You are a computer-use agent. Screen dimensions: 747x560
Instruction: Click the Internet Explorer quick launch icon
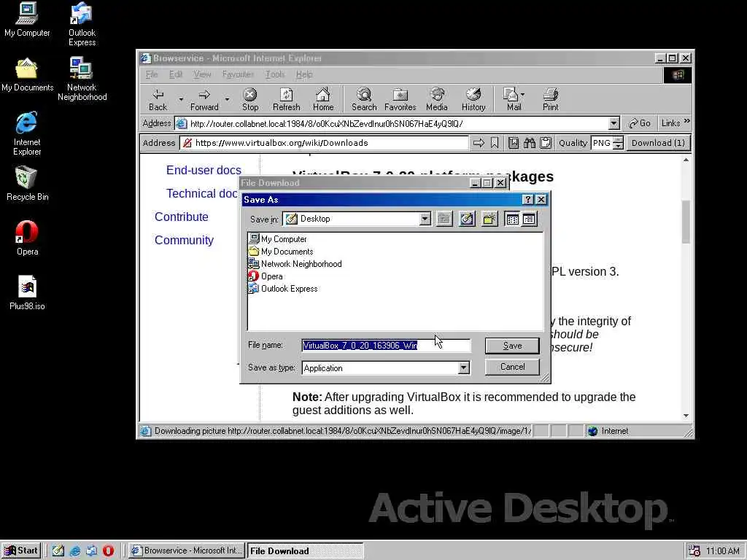coord(75,551)
